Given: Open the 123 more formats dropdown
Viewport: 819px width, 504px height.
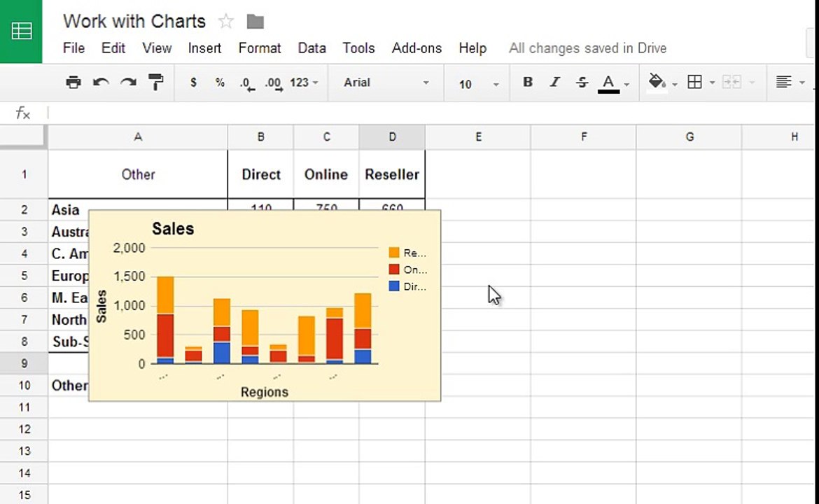Looking at the screenshot, I should (304, 83).
